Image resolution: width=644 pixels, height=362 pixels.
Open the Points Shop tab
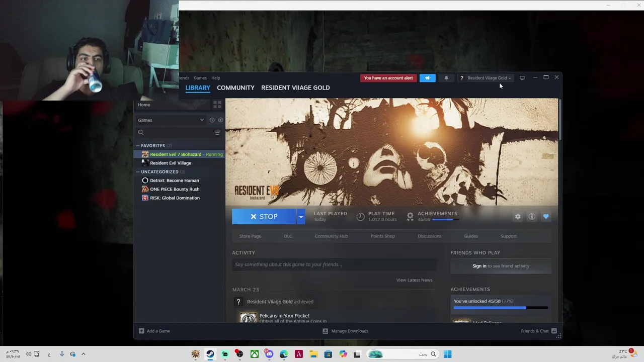[x=383, y=236]
